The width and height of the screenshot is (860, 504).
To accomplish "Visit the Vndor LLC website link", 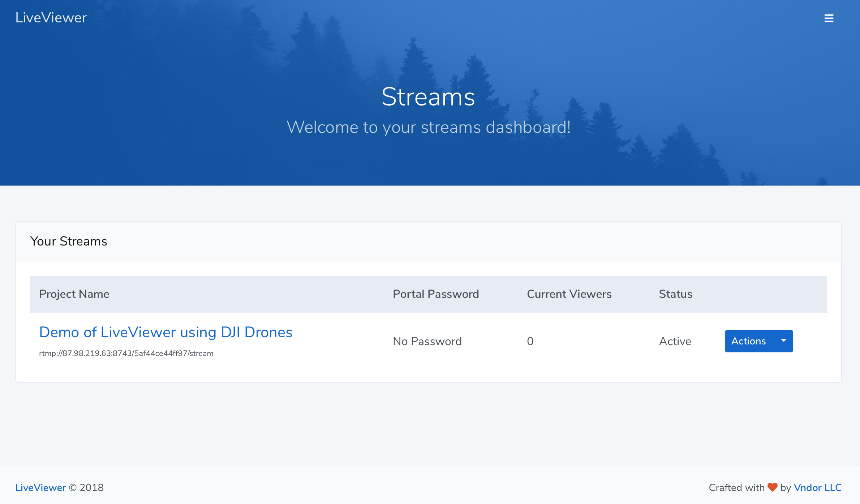I will tap(817, 487).
